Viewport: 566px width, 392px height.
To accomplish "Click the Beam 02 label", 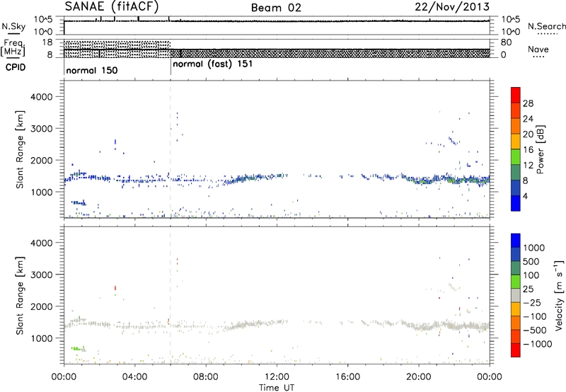I will pyautogui.click(x=276, y=8).
